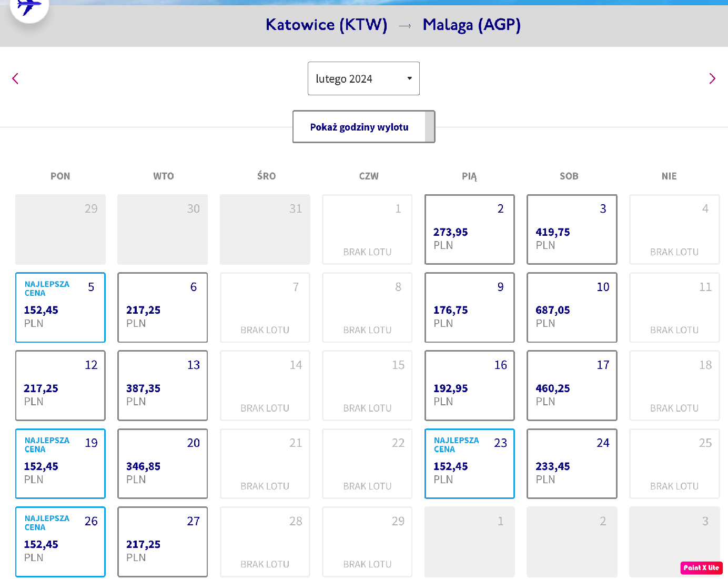Click day 8 BRAK LOTU cell
Screen dimensions: 728x579
(367, 307)
